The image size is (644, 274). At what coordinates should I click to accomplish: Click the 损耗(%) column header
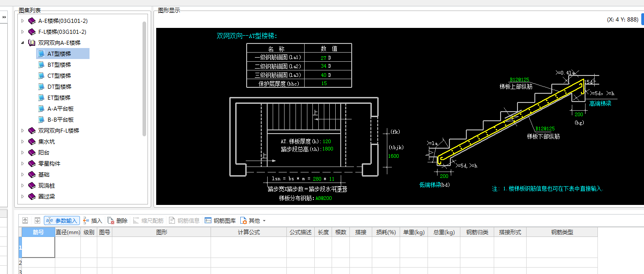[385, 232]
